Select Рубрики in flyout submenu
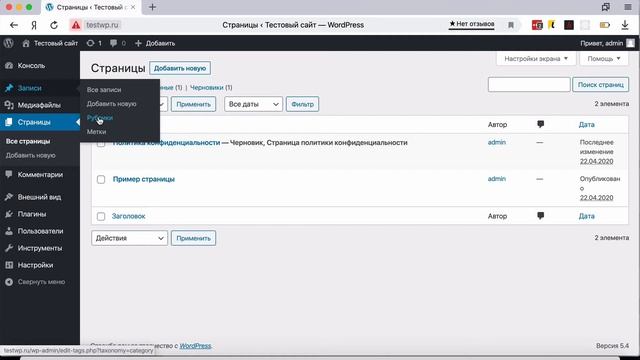640x360 pixels. 100,118
